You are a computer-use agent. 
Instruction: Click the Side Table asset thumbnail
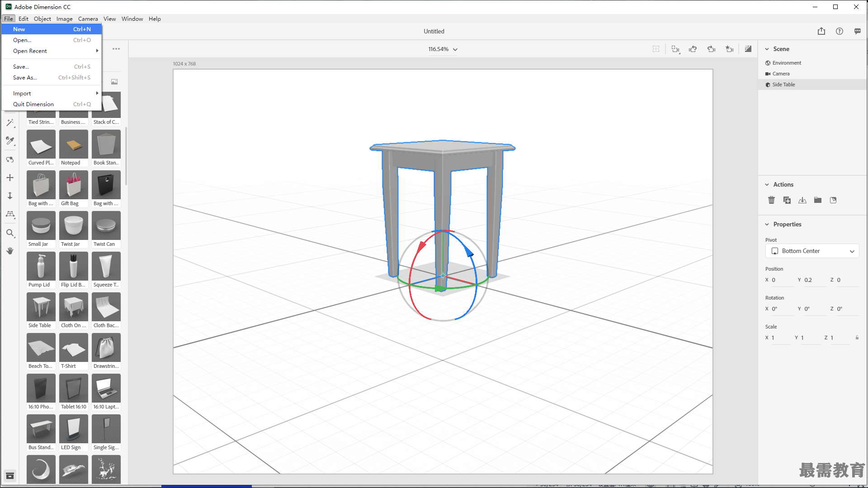coord(41,307)
